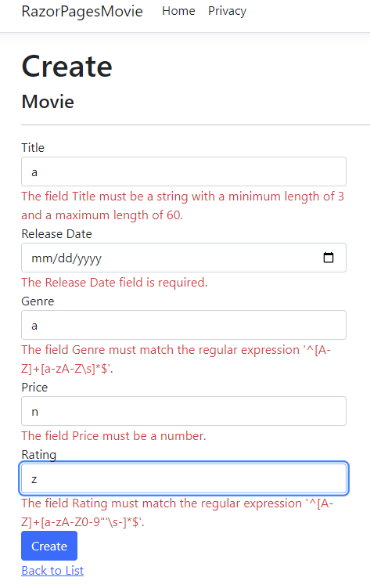Focus the Price input field
Viewport: 370px width, 588px height.
click(184, 411)
